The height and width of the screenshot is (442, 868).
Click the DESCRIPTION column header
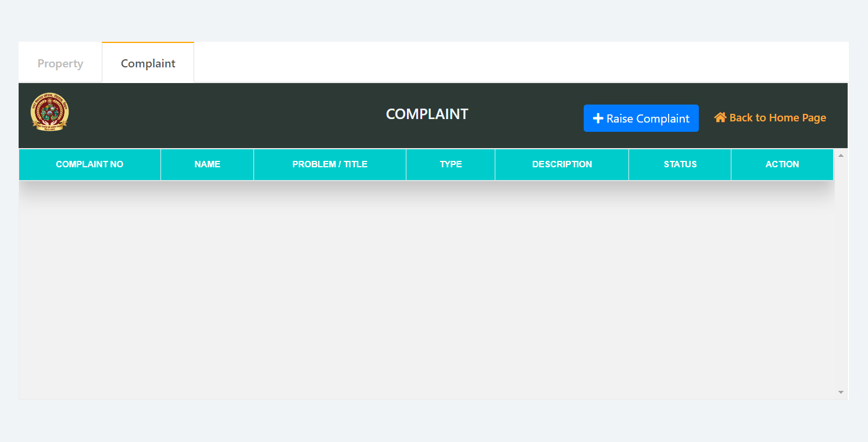(562, 164)
